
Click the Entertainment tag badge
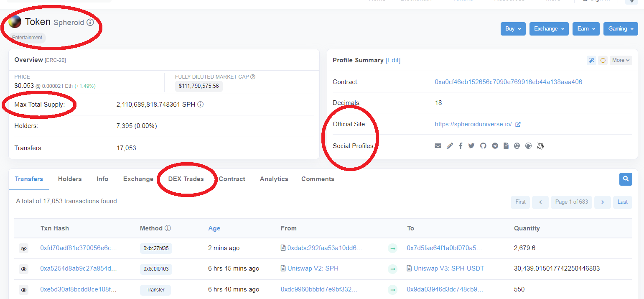(27, 38)
